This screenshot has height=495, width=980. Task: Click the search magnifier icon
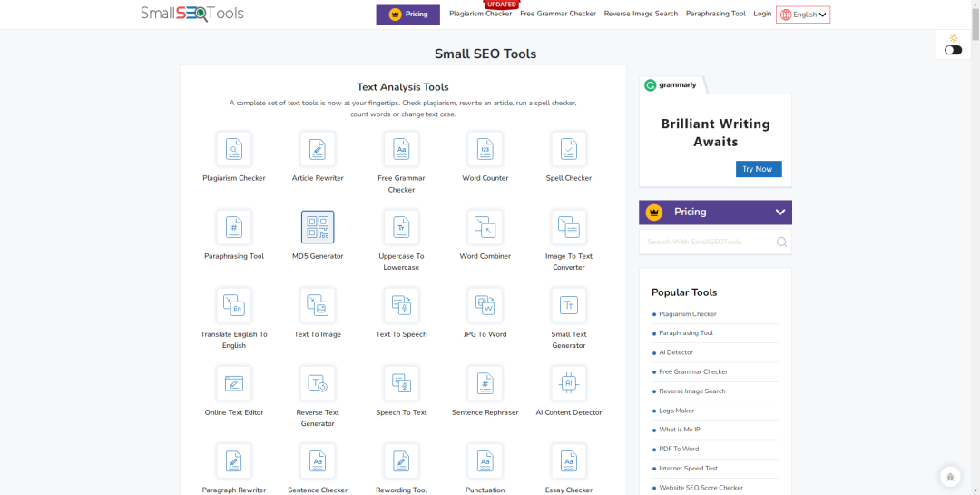point(781,243)
